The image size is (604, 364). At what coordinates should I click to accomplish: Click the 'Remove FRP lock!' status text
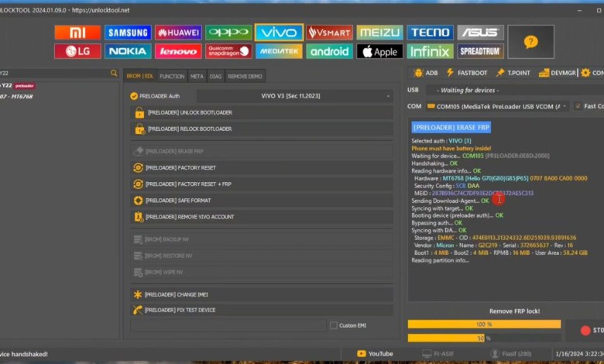click(514, 311)
